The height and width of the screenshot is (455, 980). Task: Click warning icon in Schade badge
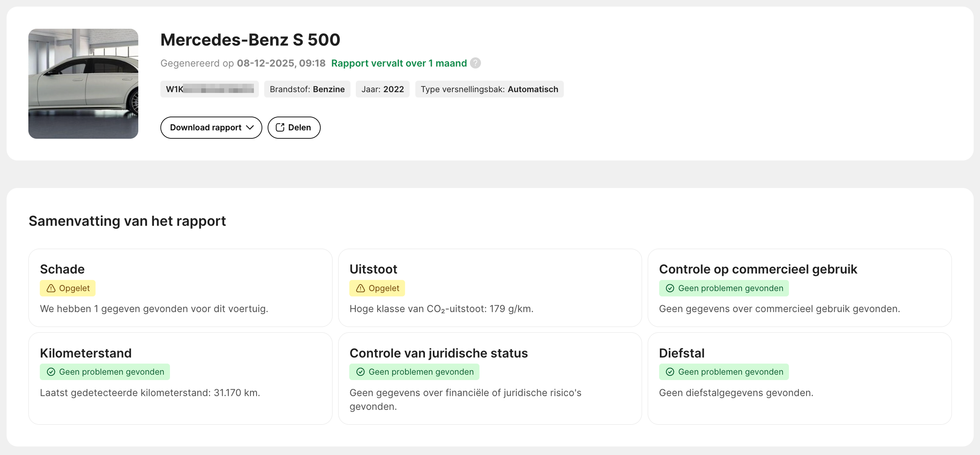tap(51, 288)
